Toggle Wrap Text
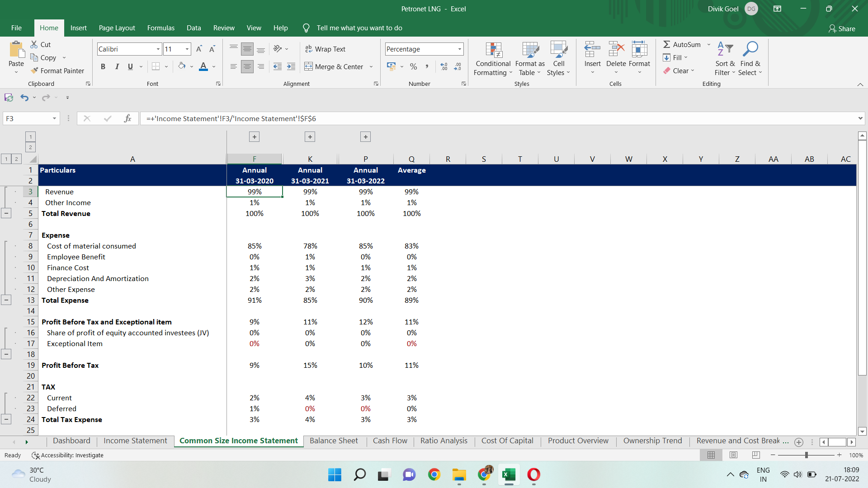 (325, 49)
